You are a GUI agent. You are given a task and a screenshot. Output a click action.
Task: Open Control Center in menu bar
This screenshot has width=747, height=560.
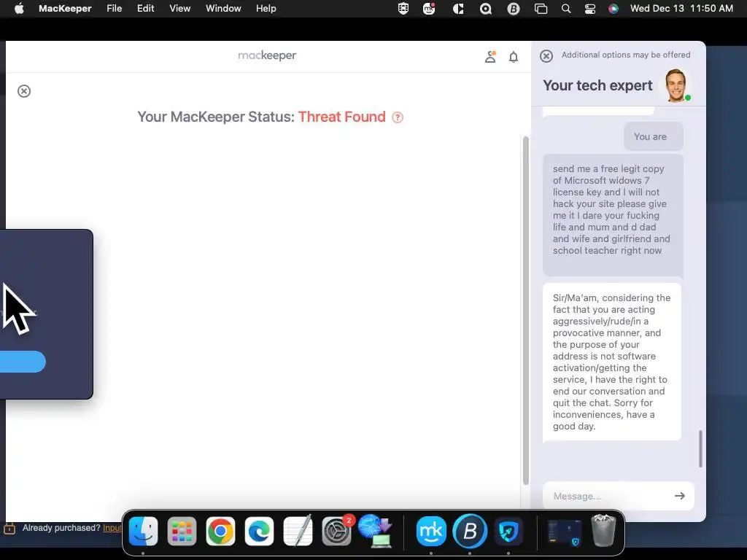coord(589,9)
